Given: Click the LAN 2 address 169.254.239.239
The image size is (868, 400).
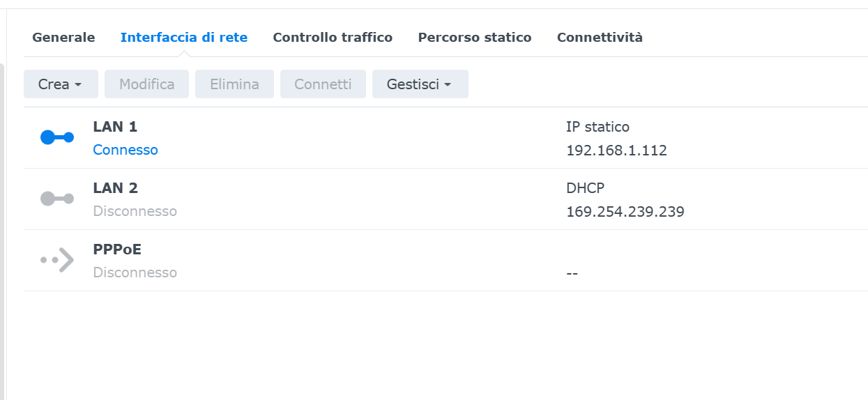Looking at the screenshot, I should point(625,211).
